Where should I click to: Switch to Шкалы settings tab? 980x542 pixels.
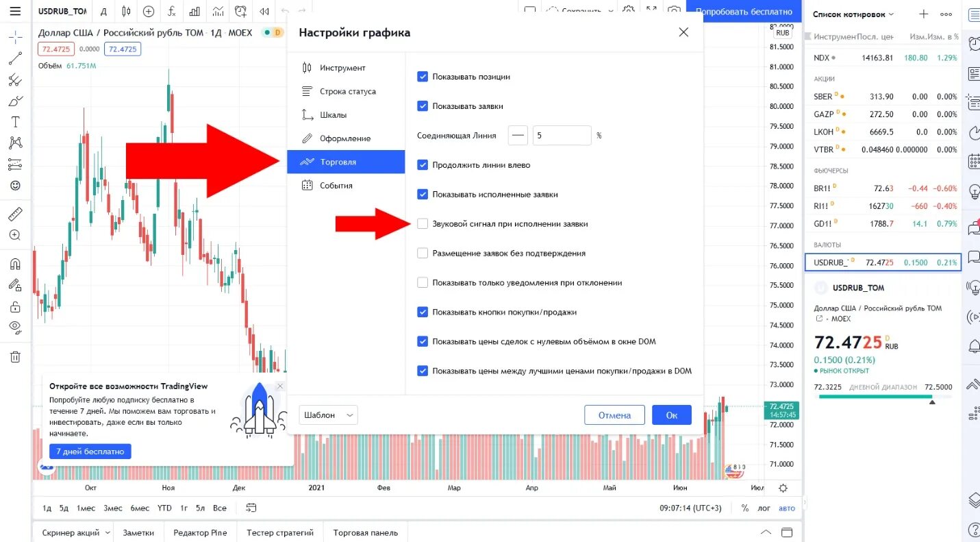click(x=346, y=115)
